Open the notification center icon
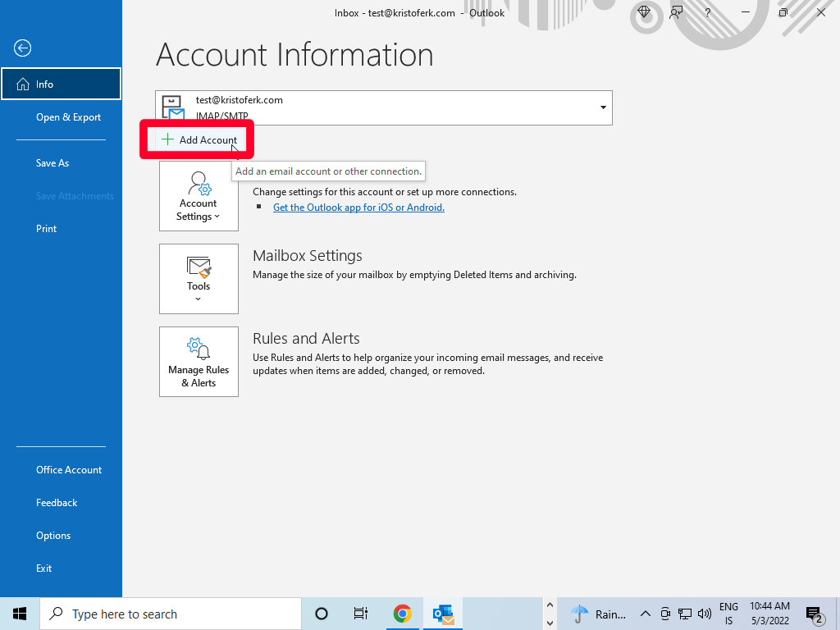 (814, 614)
